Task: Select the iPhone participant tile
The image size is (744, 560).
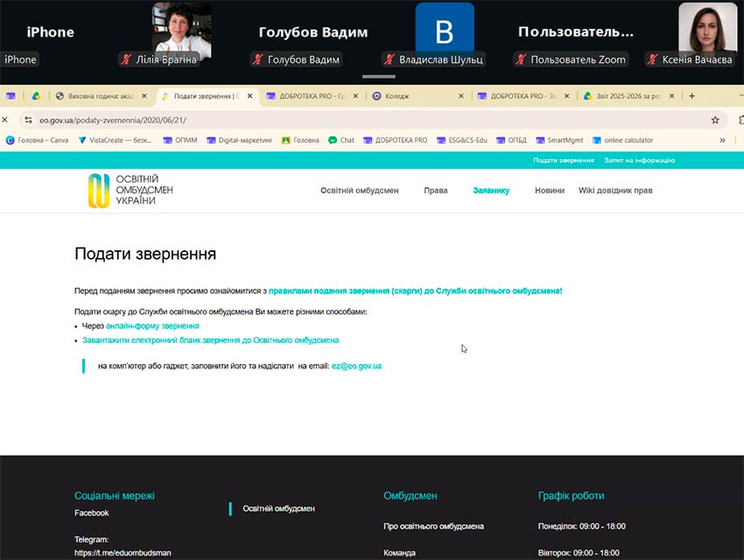Action: 50,32
